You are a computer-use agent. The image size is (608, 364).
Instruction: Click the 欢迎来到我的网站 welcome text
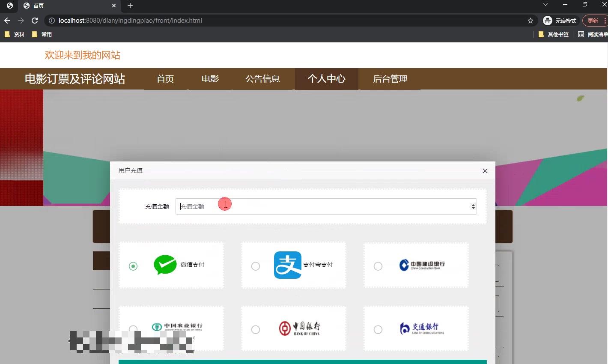pyautogui.click(x=83, y=55)
